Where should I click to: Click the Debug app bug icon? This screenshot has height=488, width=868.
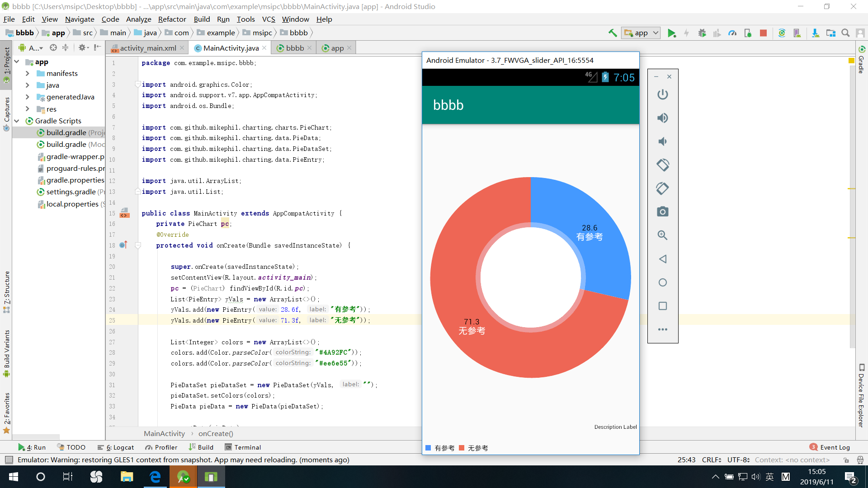point(702,33)
